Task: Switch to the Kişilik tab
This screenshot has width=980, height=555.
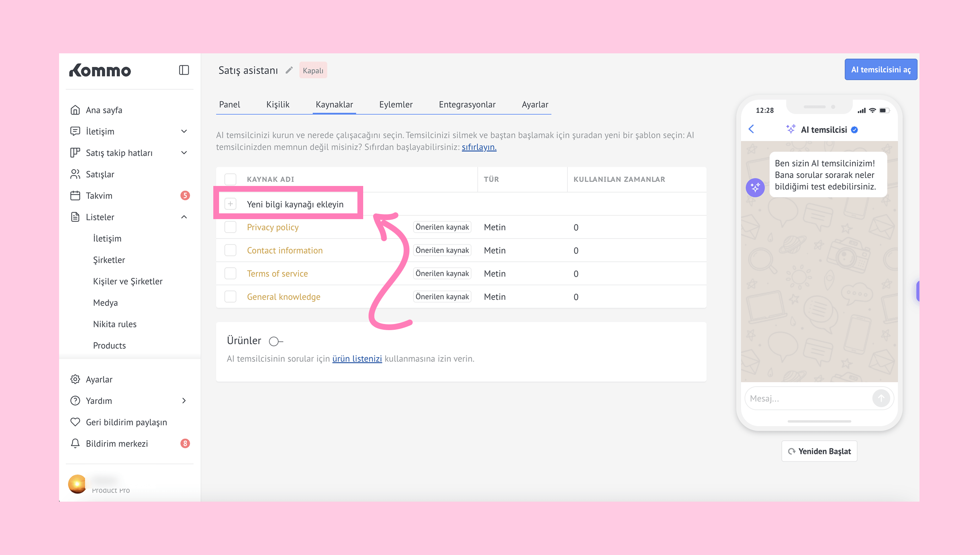Action: coord(277,105)
